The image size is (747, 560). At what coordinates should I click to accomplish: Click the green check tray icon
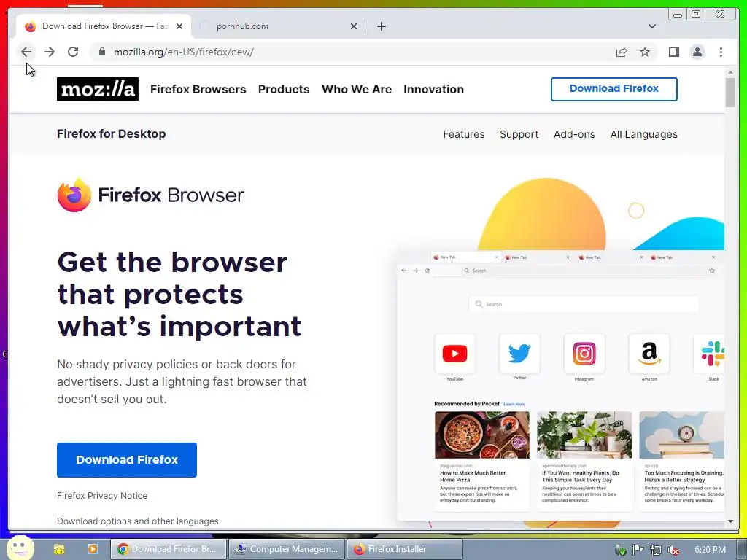[620, 550]
